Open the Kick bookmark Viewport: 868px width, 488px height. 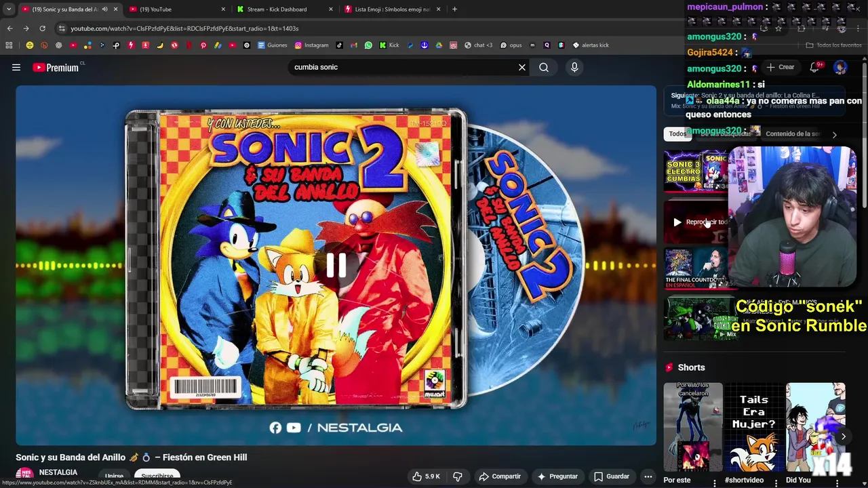(x=389, y=45)
